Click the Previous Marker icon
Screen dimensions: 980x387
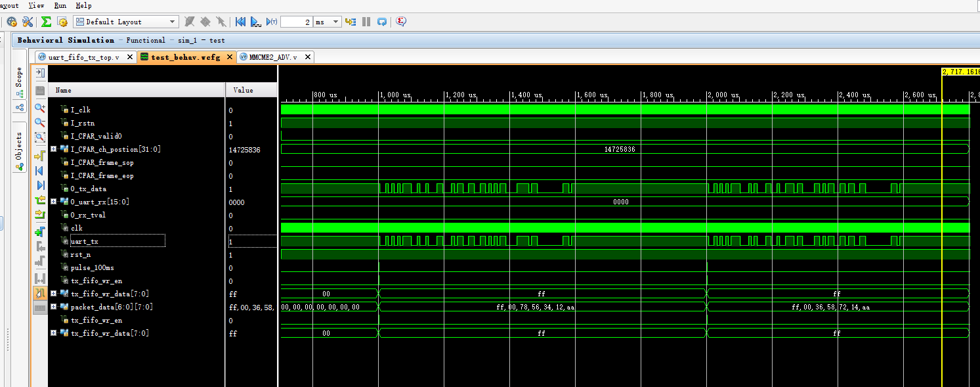click(x=40, y=247)
